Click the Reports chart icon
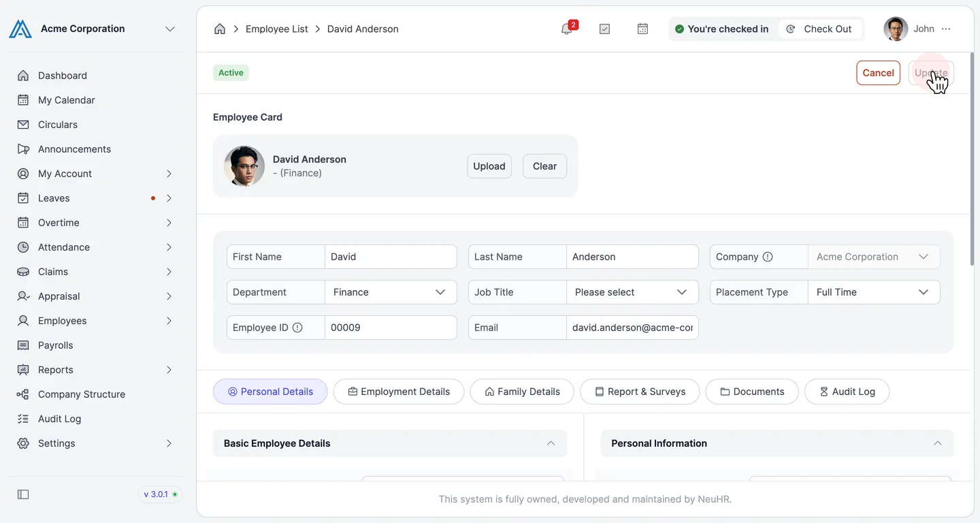The width and height of the screenshot is (980, 523). 23,370
